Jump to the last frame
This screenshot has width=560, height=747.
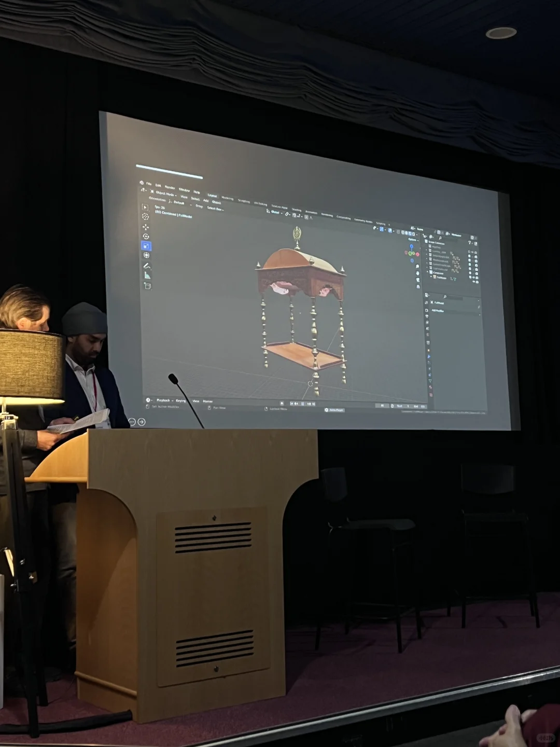tap(314, 404)
